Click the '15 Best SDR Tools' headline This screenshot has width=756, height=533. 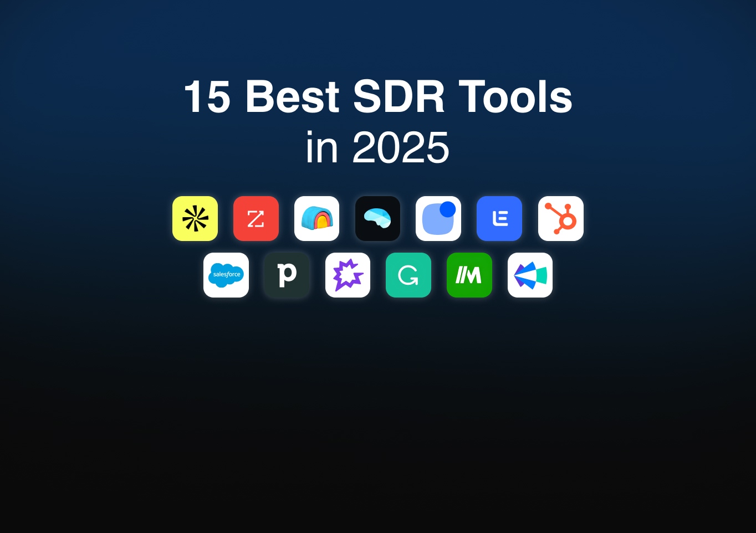pos(378,96)
